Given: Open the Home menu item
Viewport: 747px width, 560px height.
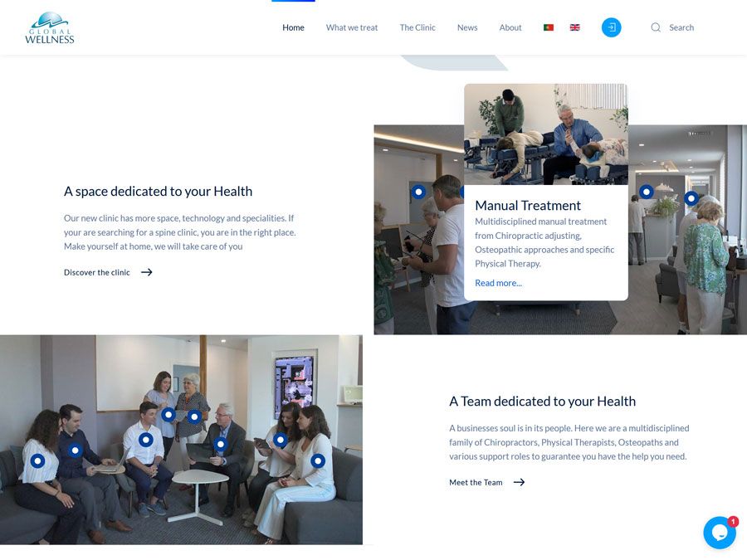Looking at the screenshot, I should coord(293,27).
